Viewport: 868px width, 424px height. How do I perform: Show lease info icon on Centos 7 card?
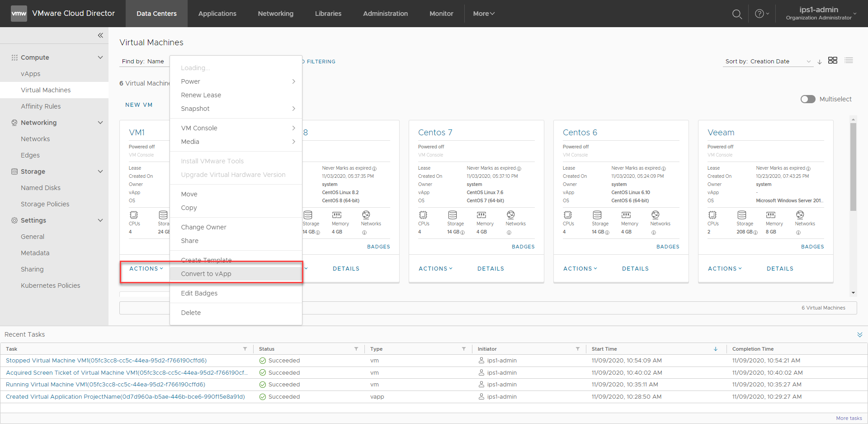tap(519, 169)
